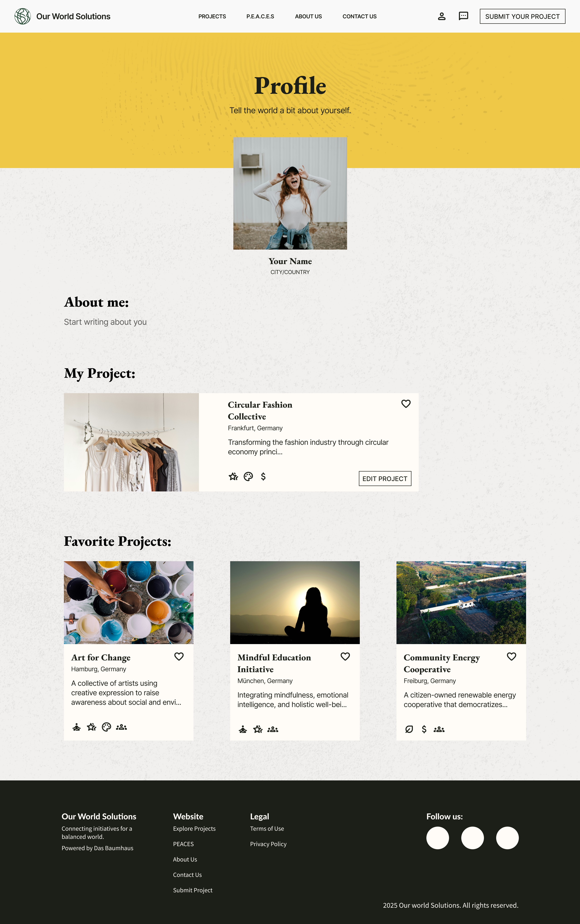Toggle heart on Mindful Education Initiative
The height and width of the screenshot is (924, 580).
345,656
